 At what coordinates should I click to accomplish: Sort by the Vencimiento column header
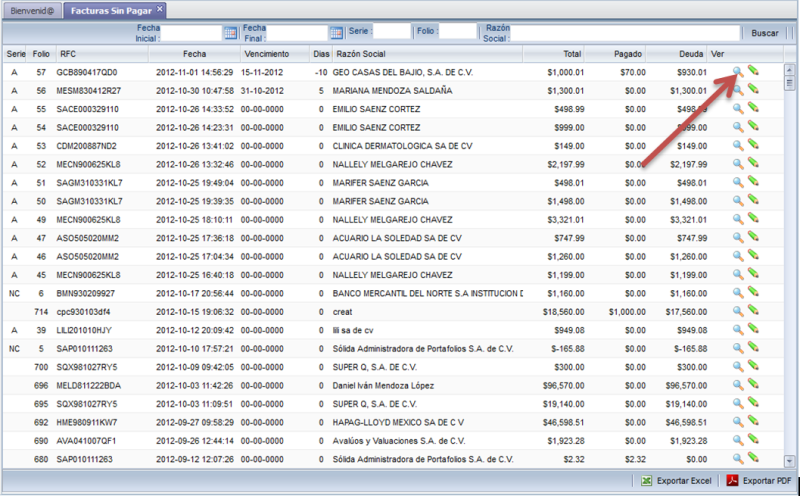point(266,53)
